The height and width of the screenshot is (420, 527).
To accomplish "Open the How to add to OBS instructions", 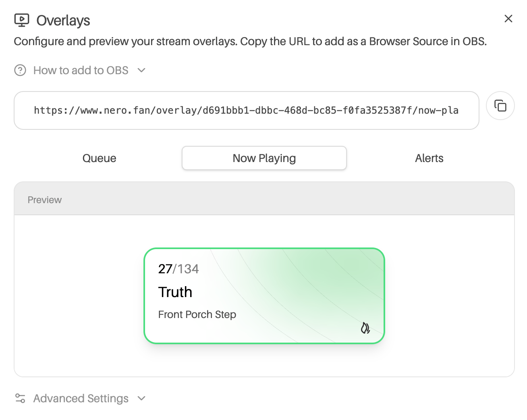I will click(x=81, y=71).
